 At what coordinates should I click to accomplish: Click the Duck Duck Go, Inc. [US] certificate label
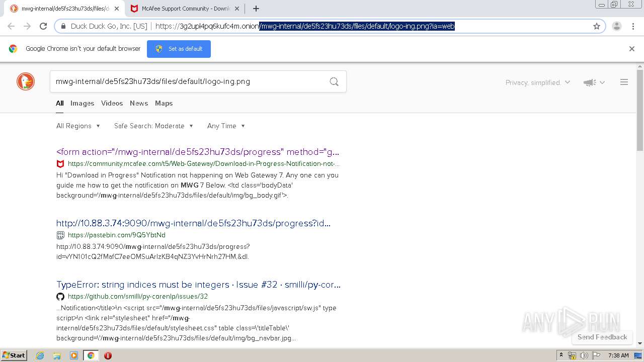[x=109, y=26]
